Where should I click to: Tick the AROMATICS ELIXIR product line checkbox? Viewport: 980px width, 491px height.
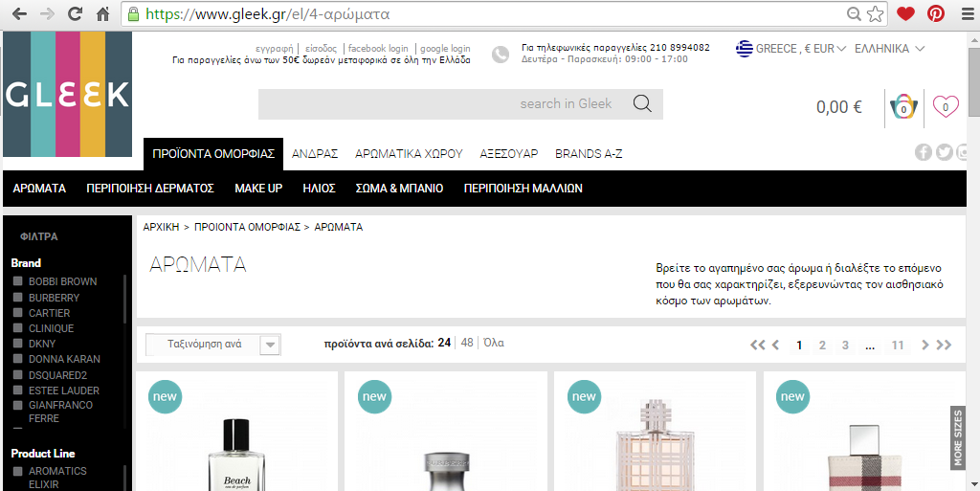click(17, 471)
